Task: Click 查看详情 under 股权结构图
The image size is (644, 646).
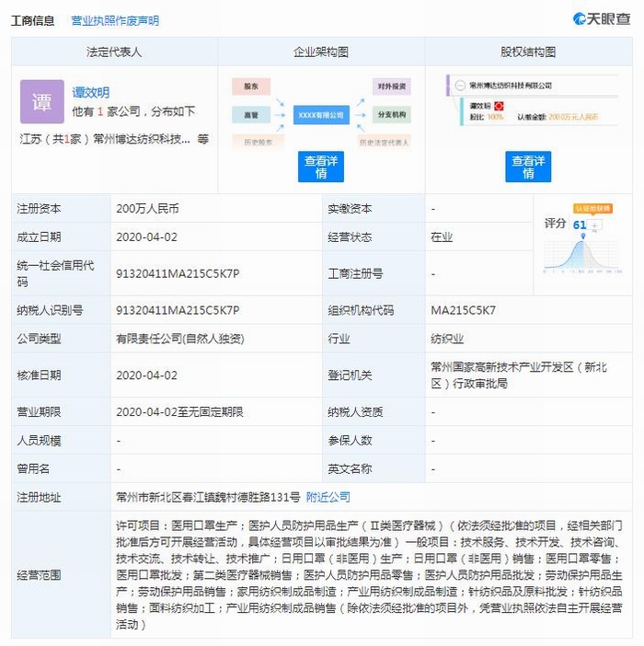Action: (528, 167)
